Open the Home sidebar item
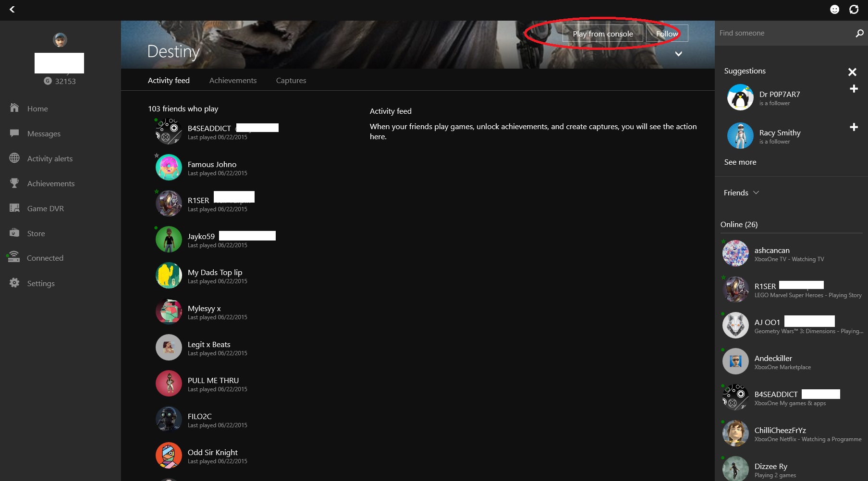Screen dimensions: 868x481 (x=37, y=108)
